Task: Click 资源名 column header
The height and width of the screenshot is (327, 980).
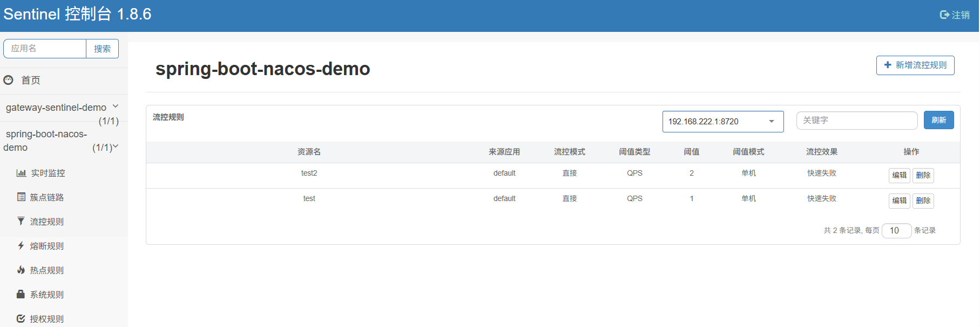Action: click(309, 152)
